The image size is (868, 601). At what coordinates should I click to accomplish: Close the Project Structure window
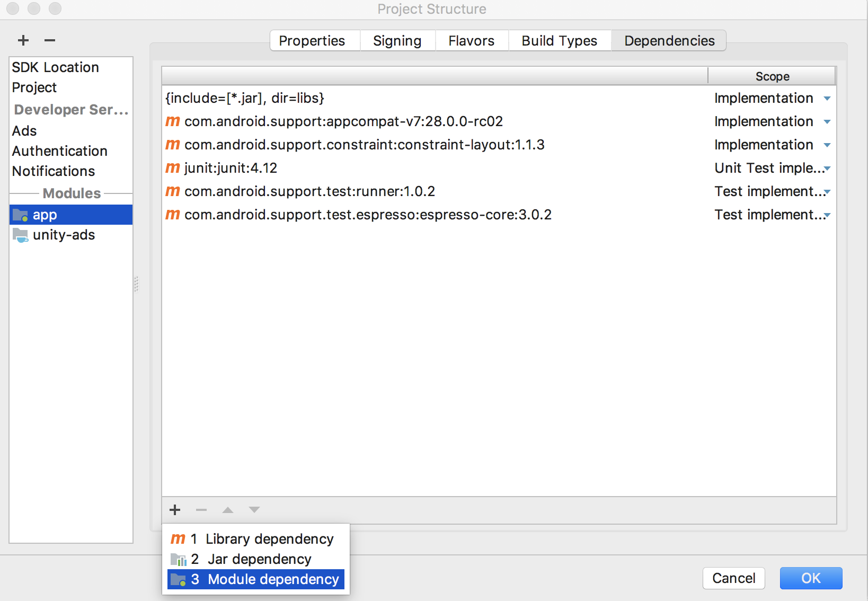click(x=13, y=8)
